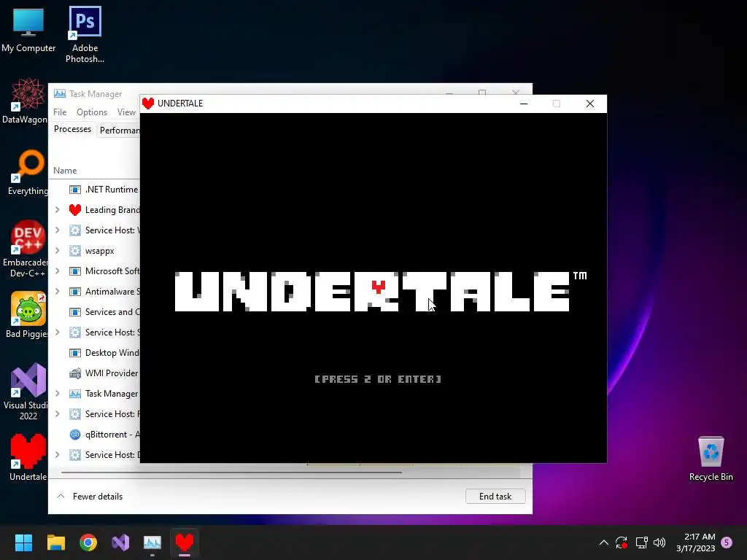This screenshot has height=560, width=747.
Task: Open the File menu in Task Manager
Action: click(x=60, y=112)
